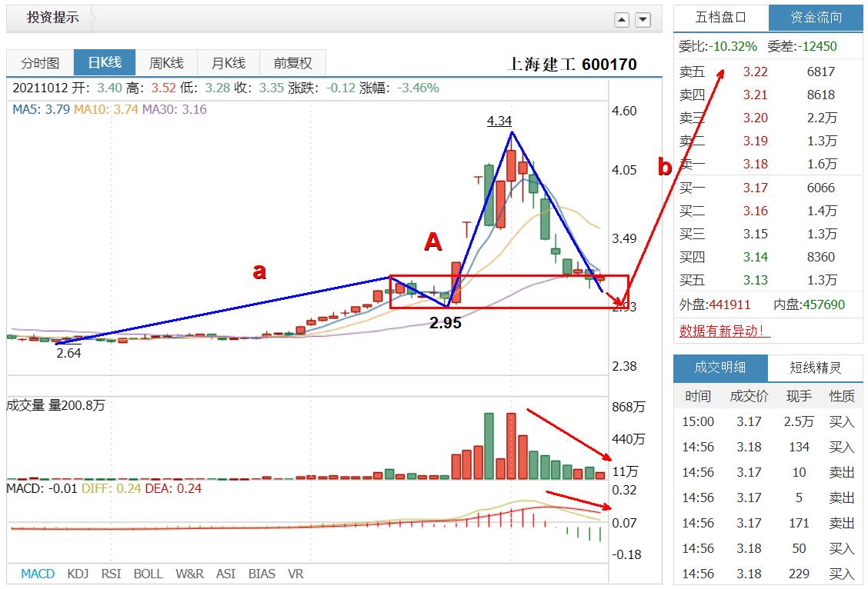Select the W&R indicator
The image size is (868, 589).
[x=190, y=574]
